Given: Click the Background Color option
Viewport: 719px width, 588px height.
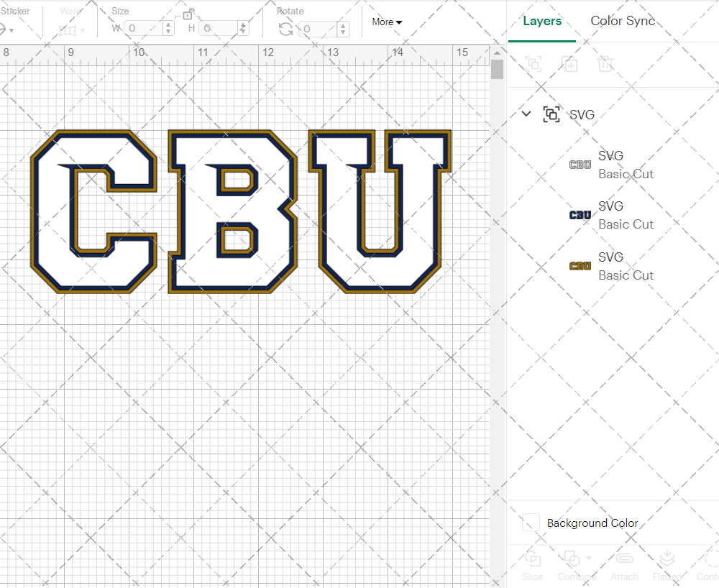Looking at the screenshot, I should tap(592, 523).
